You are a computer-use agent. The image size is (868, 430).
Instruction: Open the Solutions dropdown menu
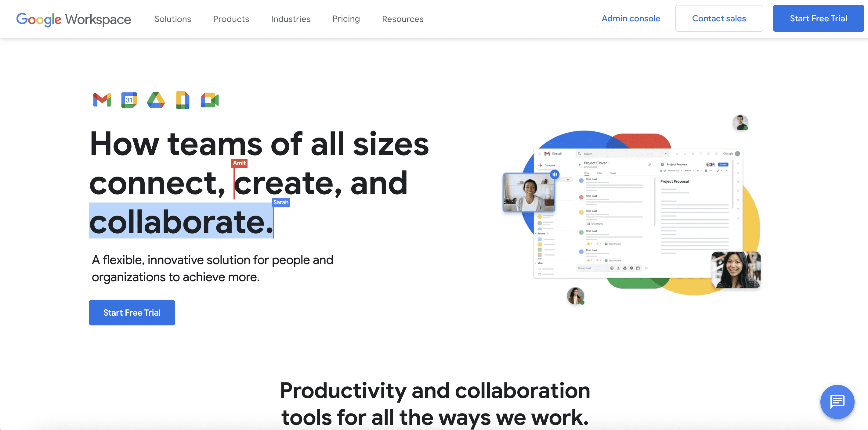172,18
